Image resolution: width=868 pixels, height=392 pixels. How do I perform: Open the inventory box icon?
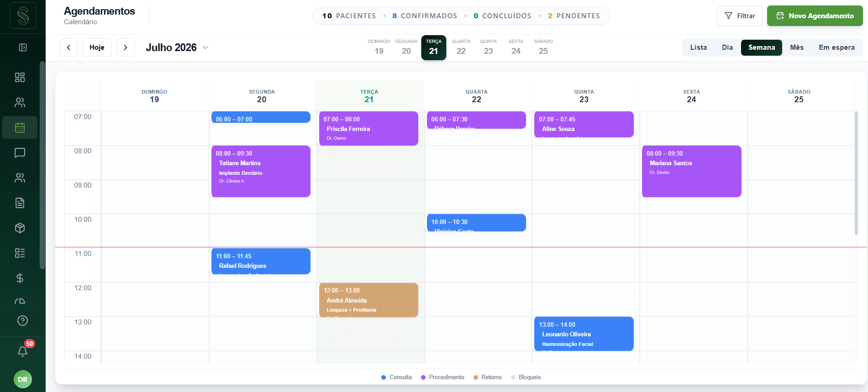(20, 228)
